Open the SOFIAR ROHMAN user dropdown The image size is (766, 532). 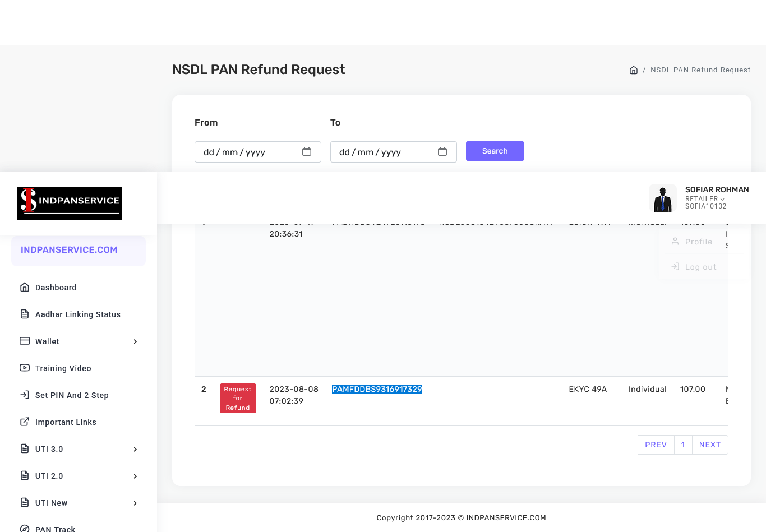pos(716,198)
